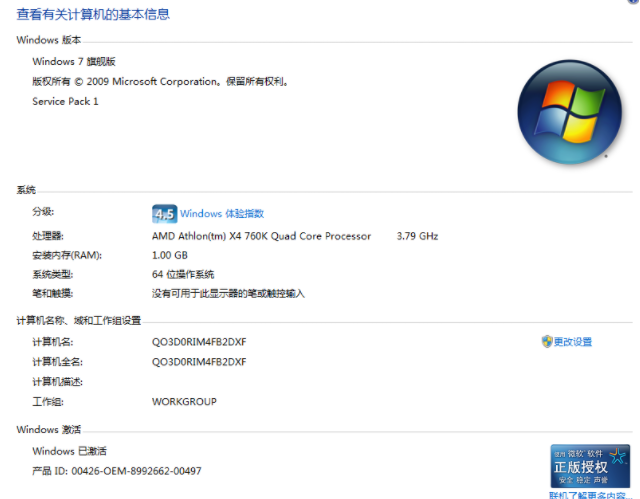Open the 更改设置 link

573,342
